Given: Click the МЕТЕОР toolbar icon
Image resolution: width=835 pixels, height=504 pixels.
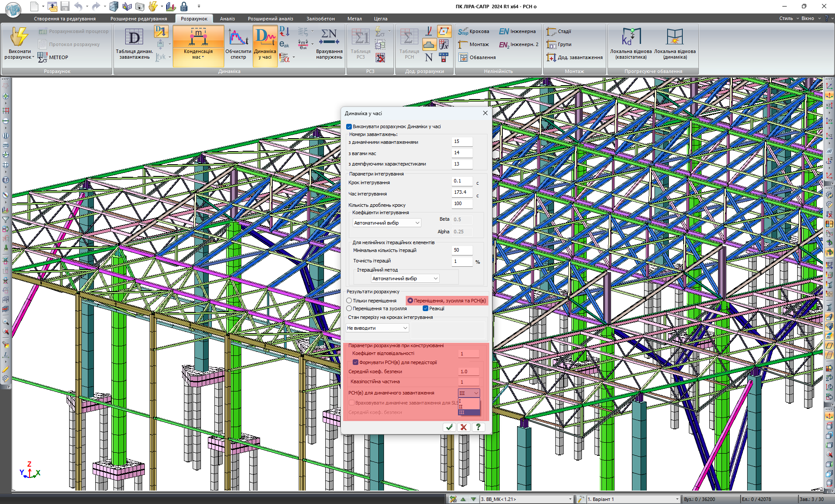Looking at the screenshot, I should click(x=43, y=57).
